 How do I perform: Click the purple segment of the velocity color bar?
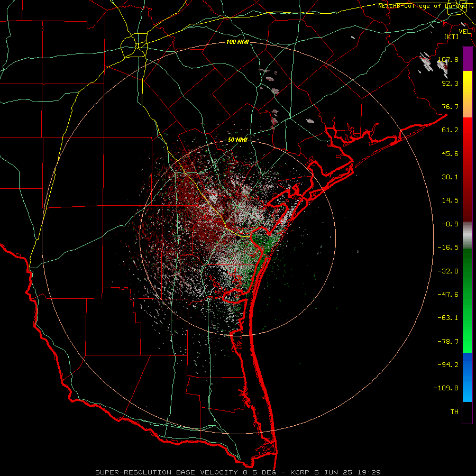[x=467, y=59]
